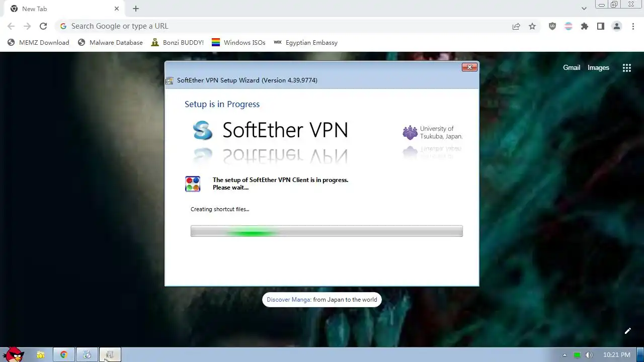Minimize the Chrome window
The image size is (644, 362).
[601, 5]
